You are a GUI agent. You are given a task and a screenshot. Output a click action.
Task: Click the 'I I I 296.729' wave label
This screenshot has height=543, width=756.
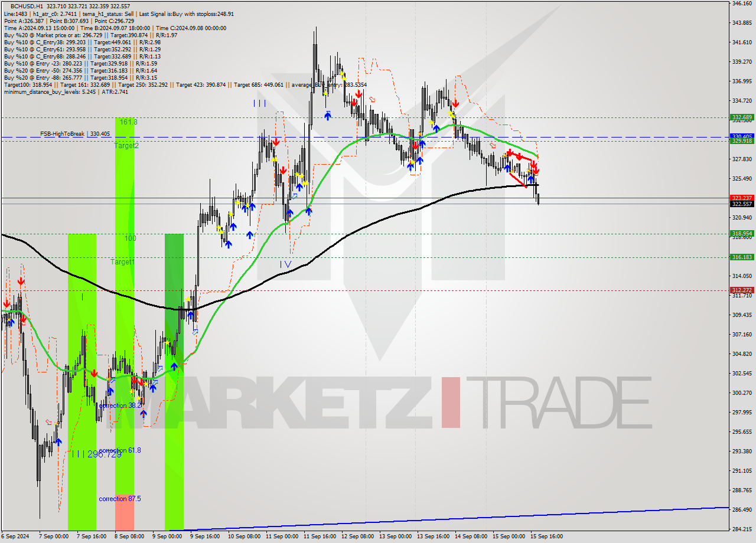pyautogui.click(x=96, y=454)
